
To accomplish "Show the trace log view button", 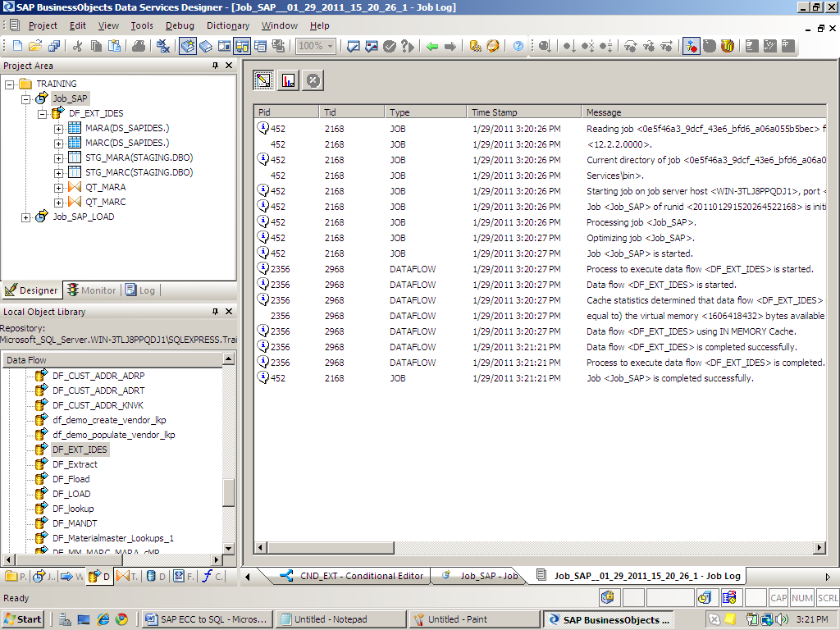I will tap(263, 80).
